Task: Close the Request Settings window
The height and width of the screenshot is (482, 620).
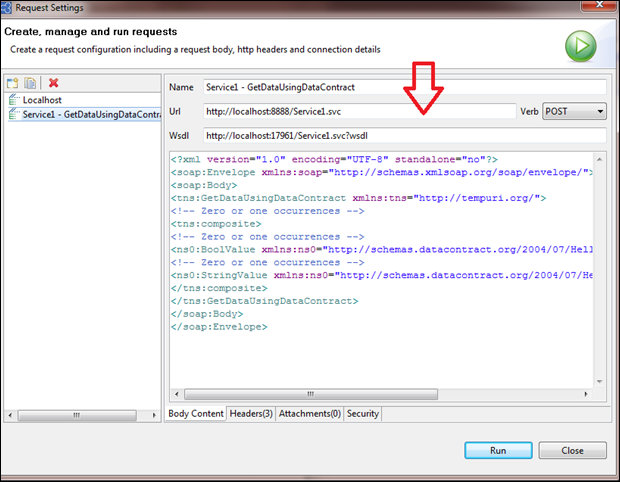Action: (x=599, y=5)
